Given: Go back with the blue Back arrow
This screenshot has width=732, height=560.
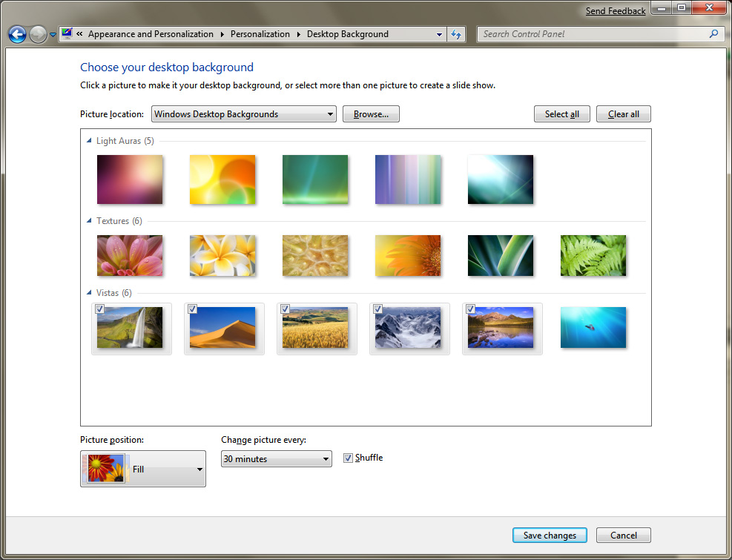Looking at the screenshot, I should 17,34.
